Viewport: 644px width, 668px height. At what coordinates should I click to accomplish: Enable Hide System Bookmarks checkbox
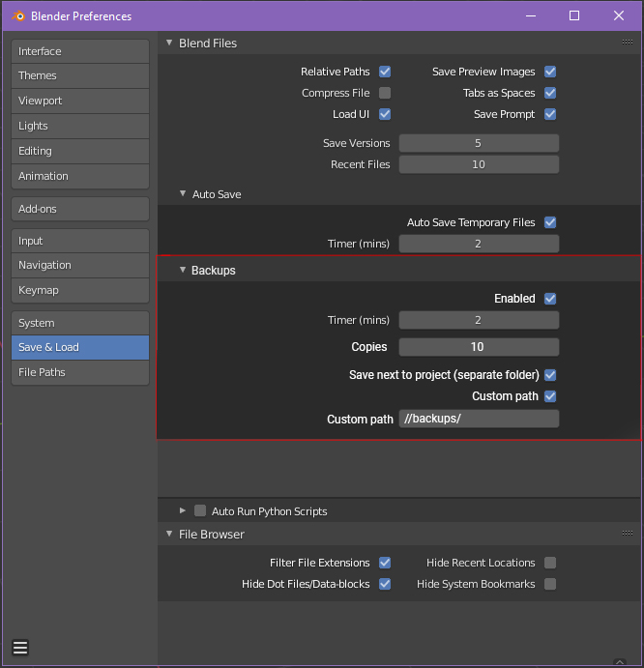(550, 584)
